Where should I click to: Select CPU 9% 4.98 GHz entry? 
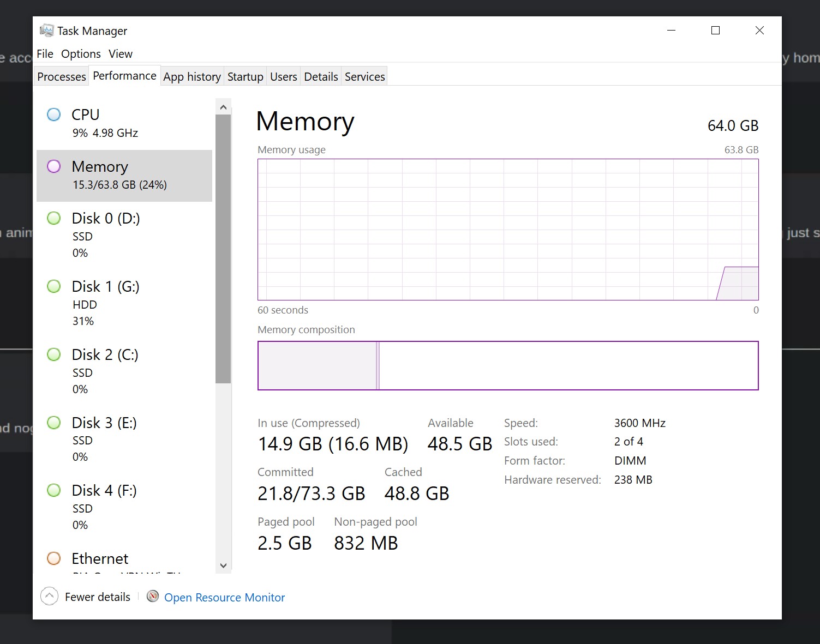124,124
